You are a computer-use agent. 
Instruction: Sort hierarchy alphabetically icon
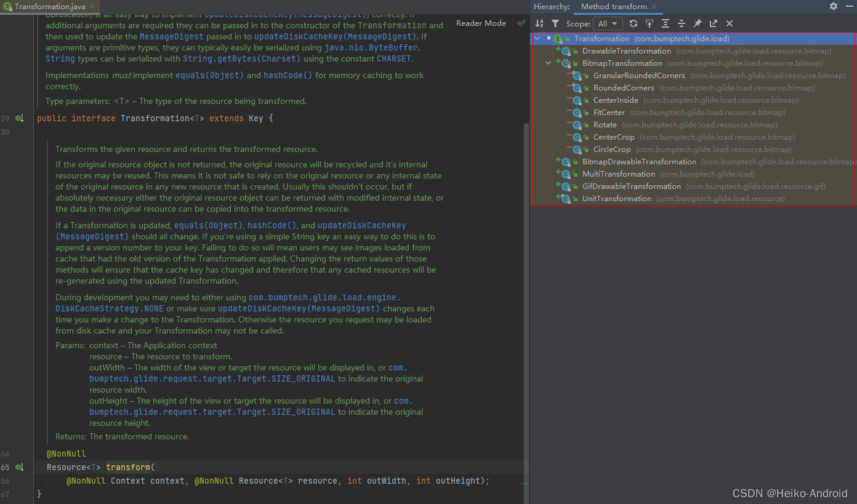point(539,23)
